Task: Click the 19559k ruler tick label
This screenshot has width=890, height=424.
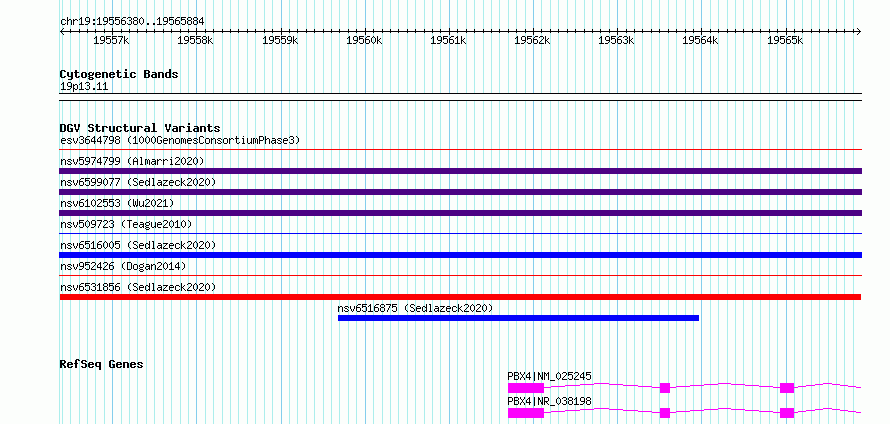Action: (280, 40)
